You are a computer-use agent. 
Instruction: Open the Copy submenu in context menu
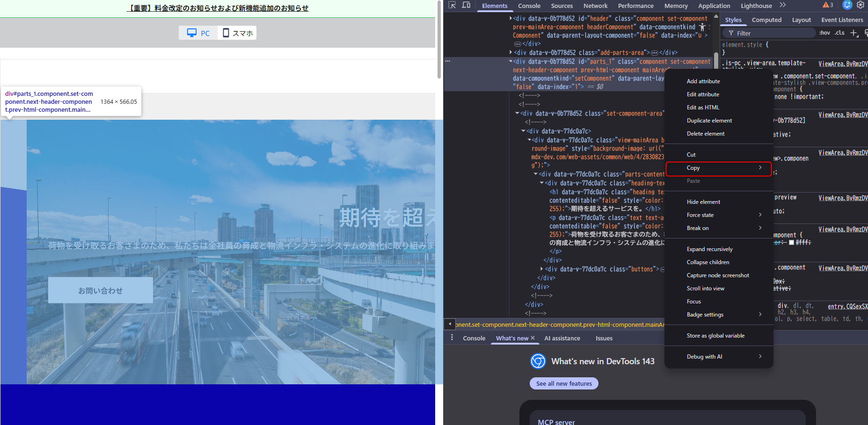(718, 168)
